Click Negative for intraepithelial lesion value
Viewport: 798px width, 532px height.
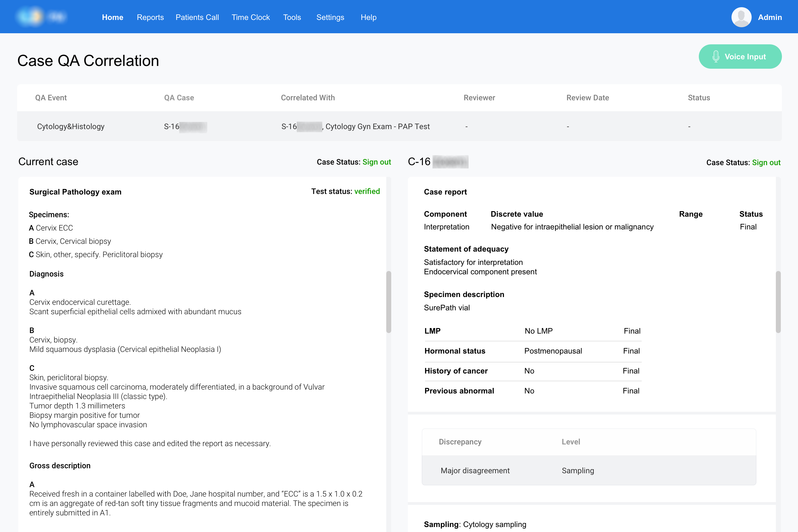[x=572, y=227]
